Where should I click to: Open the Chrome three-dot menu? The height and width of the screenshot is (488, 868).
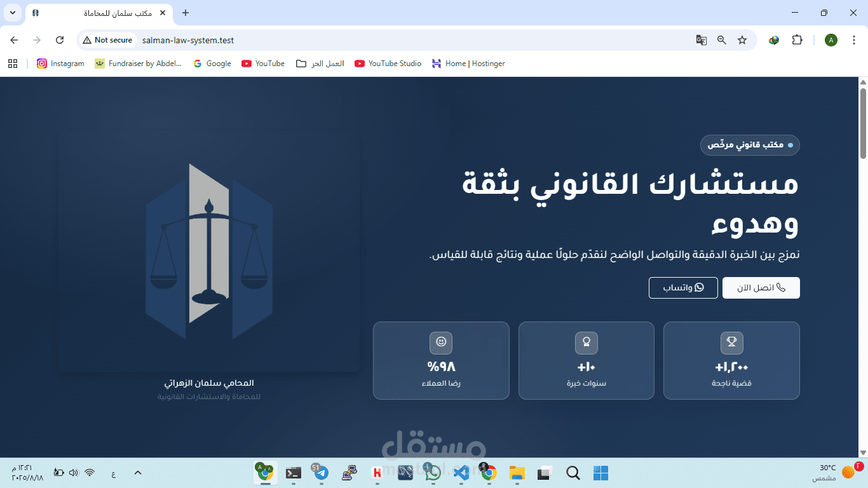click(x=853, y=40)
